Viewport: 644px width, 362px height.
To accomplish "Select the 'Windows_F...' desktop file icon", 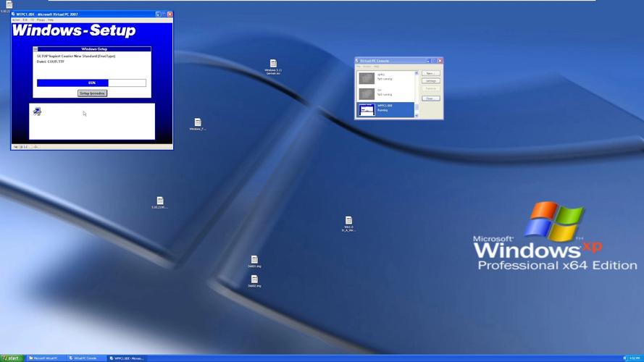I will pyautogui.click(x=198, y=124).
